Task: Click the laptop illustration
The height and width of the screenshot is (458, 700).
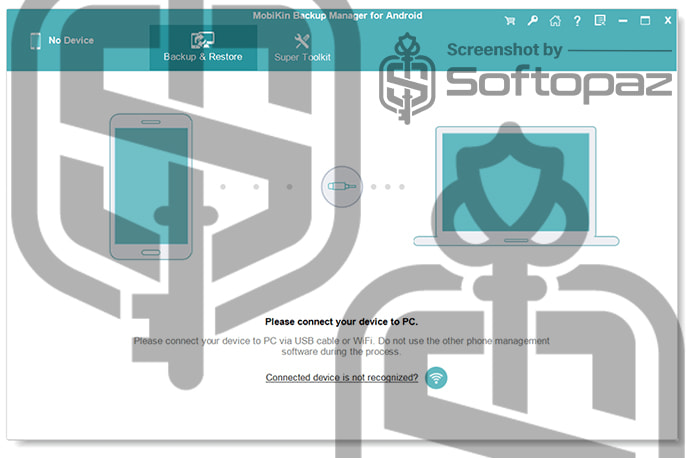Action: pyautogui.click(x=516, y=186)
